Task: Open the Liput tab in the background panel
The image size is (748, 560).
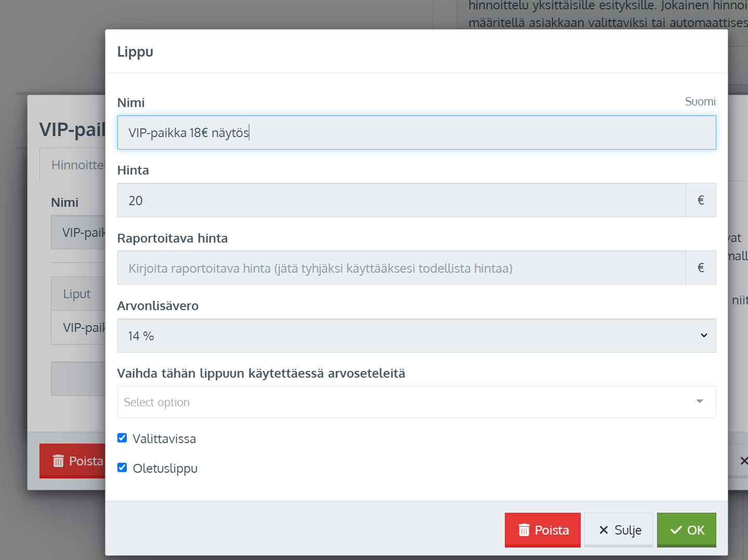Action: 77,294
